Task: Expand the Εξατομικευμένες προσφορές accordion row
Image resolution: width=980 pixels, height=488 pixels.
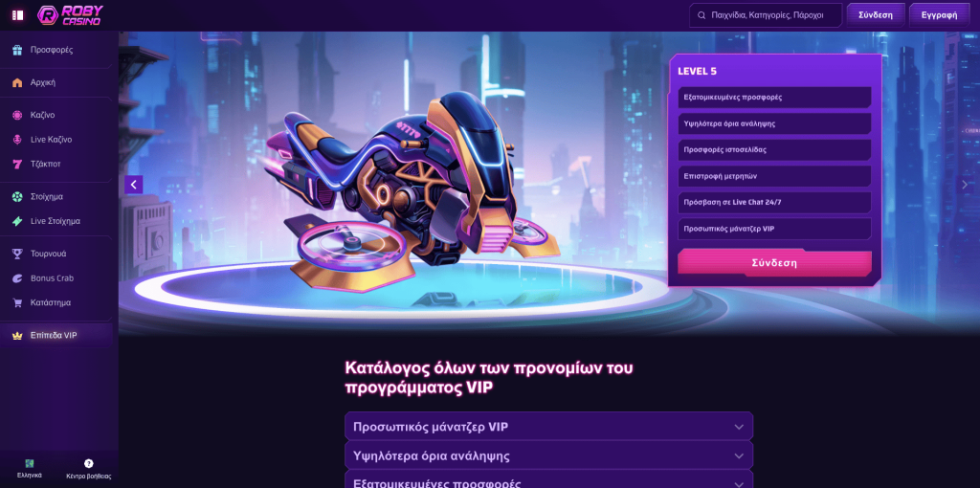Action: (548, 480)
